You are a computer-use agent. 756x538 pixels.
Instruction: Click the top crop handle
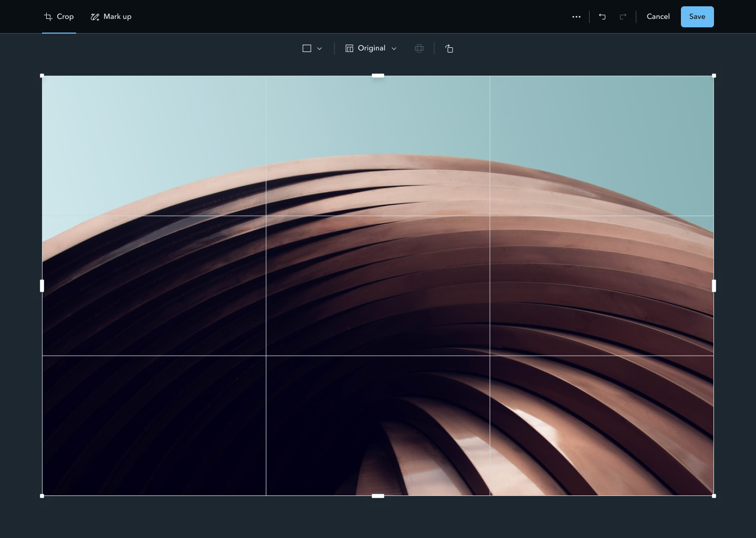(378, 75)
